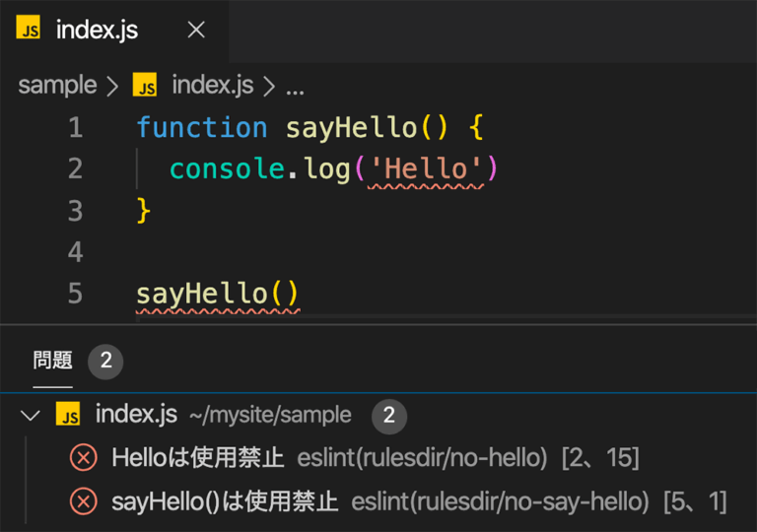
Task: Click the chevron after sample breadcrumb
Action: pos(112,86)
